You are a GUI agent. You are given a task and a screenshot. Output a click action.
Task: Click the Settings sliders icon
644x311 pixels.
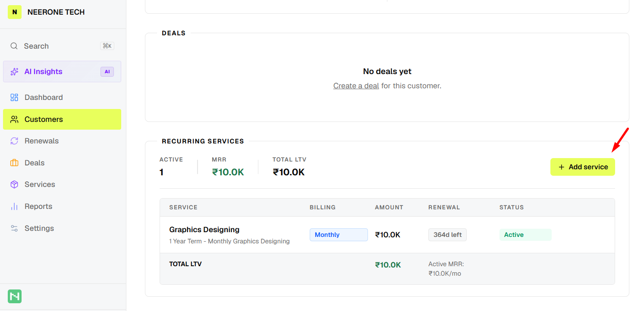14,228
